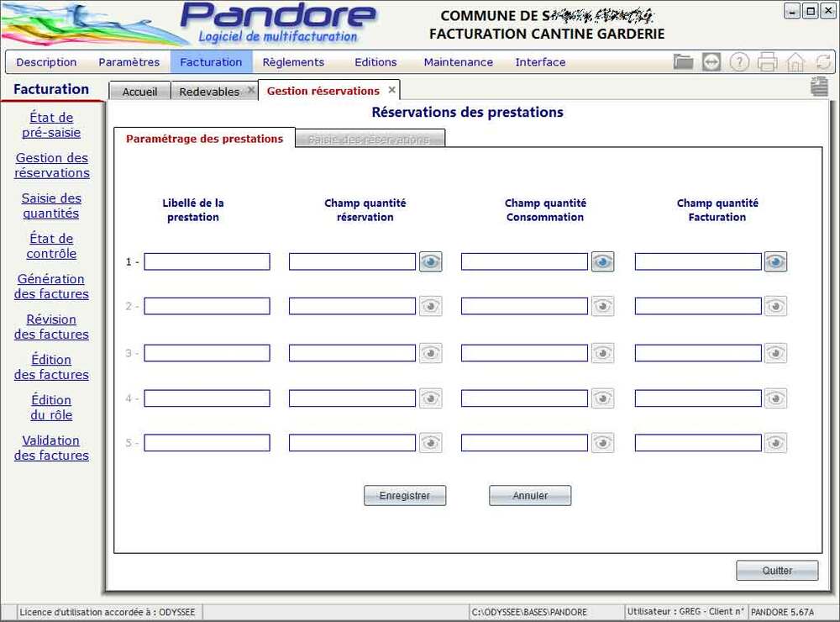Open the Génération des factures link
Image resolution: width=840 pixels, height=622 pixels.
point(51,287)
